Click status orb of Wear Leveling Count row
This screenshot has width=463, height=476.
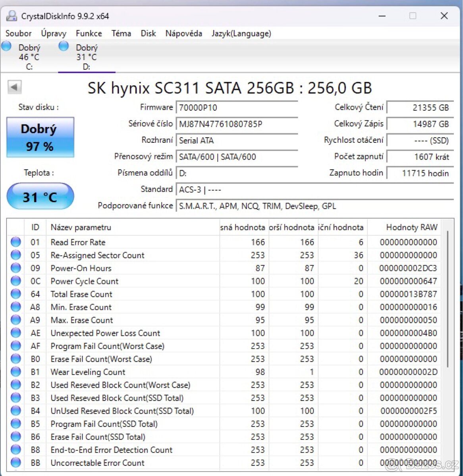coord(16,372)
